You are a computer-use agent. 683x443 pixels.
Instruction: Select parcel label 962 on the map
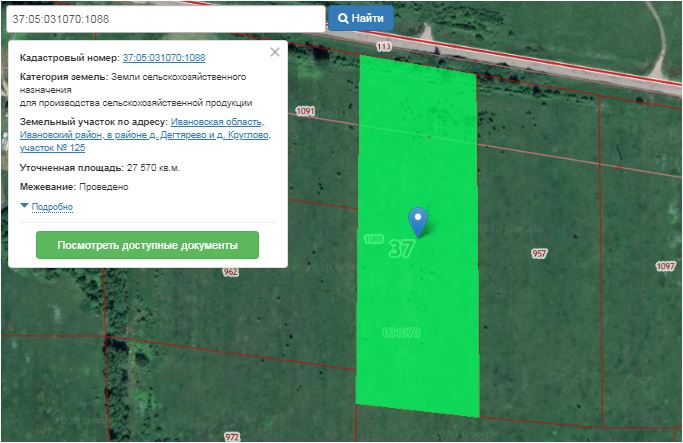click(x=231, y=272)
